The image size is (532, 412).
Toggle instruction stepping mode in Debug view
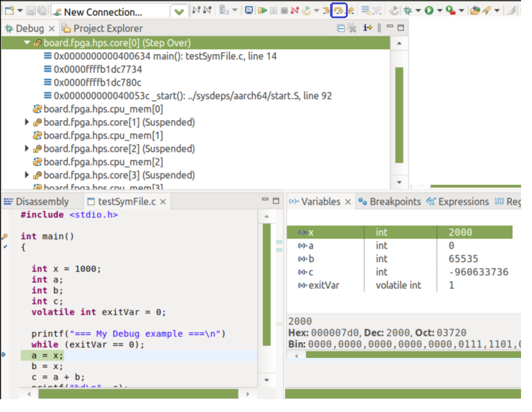coord(367,28)
